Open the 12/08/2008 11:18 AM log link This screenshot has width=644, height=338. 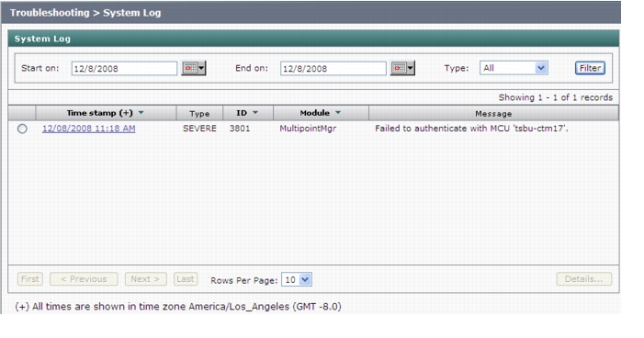[89, 129]
